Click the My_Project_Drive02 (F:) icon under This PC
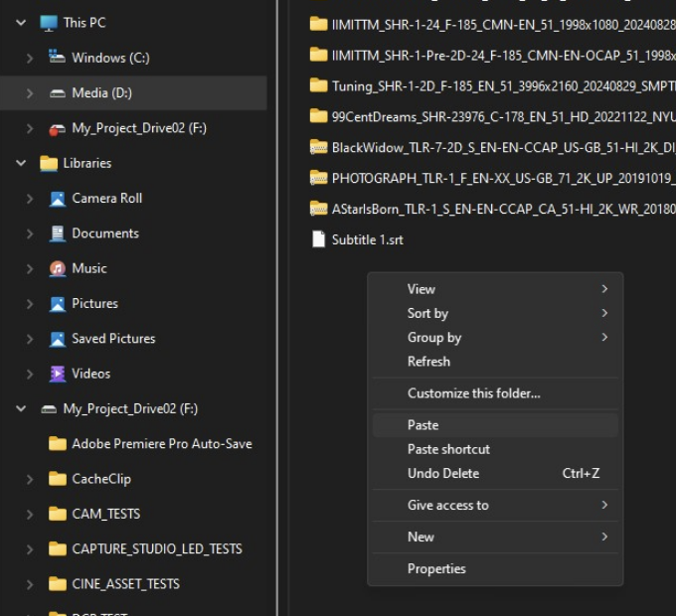The width and height of the screenshot is (676, 616). click(57, 128)
